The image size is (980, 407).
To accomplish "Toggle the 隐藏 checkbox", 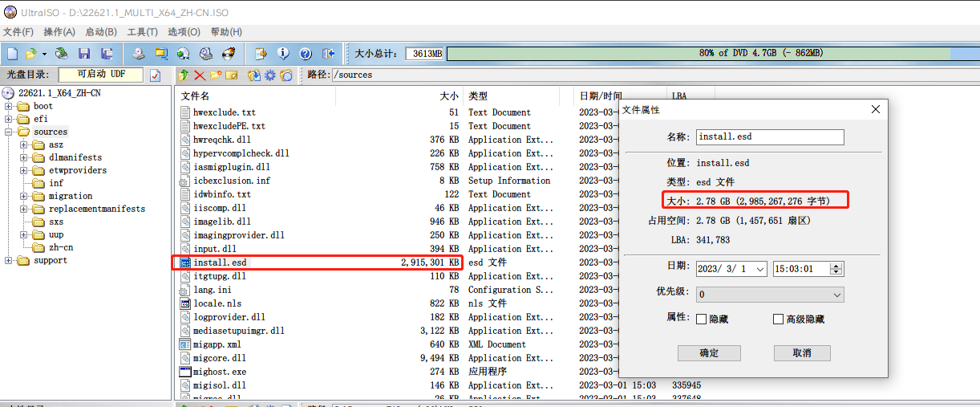I will pos(702,319).
